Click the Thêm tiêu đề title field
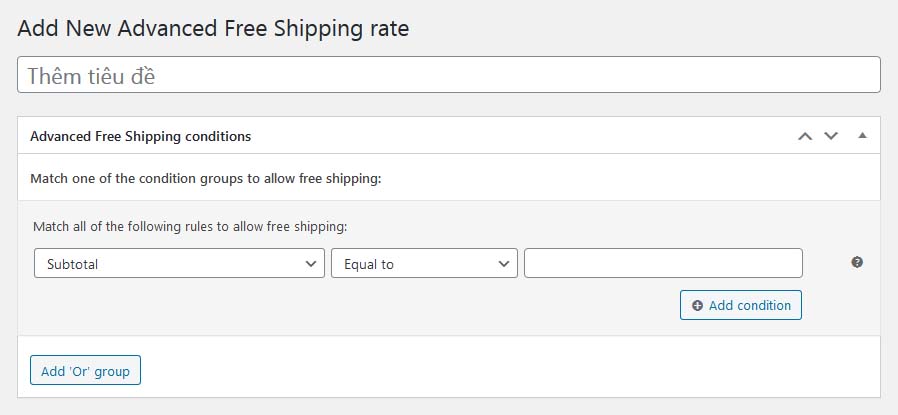 click(449, 74)
